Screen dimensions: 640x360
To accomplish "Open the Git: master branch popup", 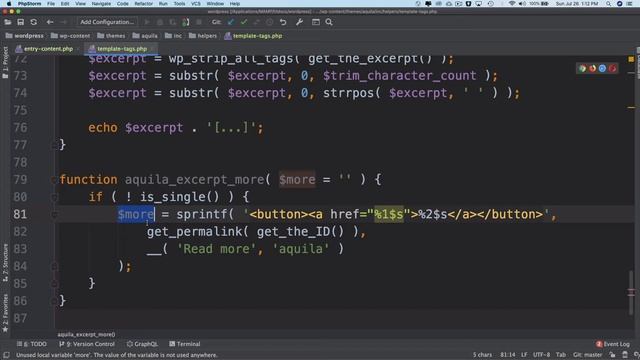I will [x=588, y=355].
